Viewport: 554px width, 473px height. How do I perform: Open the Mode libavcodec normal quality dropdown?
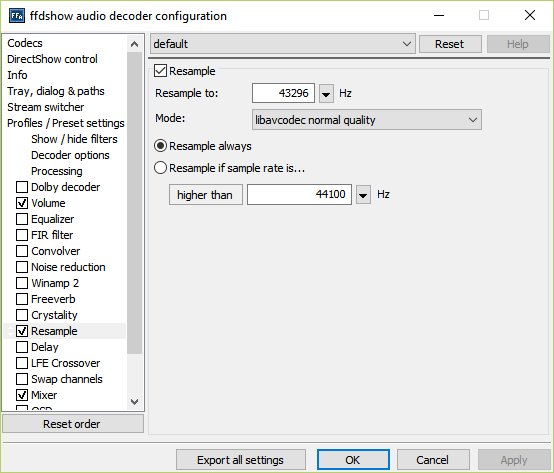click(367, 120)
